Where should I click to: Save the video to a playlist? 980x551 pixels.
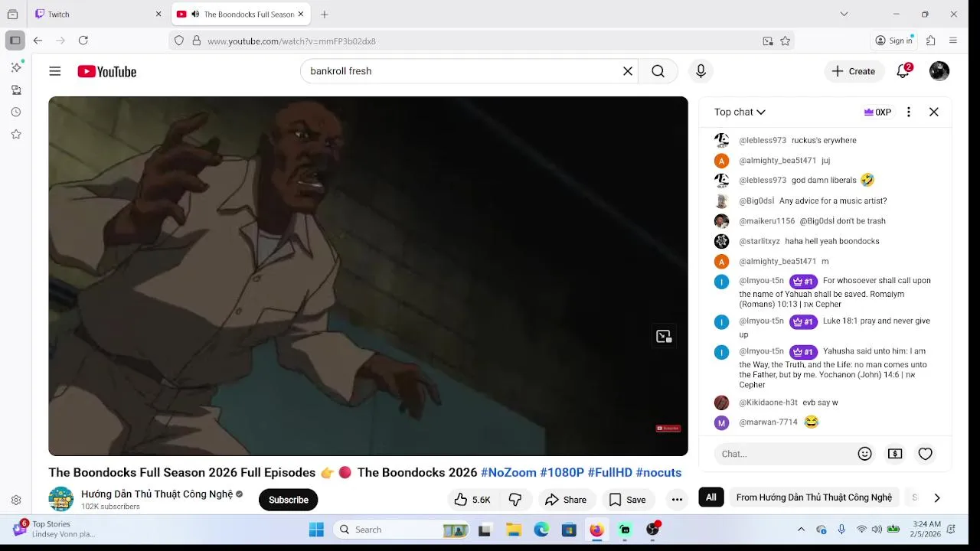coord(628,500)
